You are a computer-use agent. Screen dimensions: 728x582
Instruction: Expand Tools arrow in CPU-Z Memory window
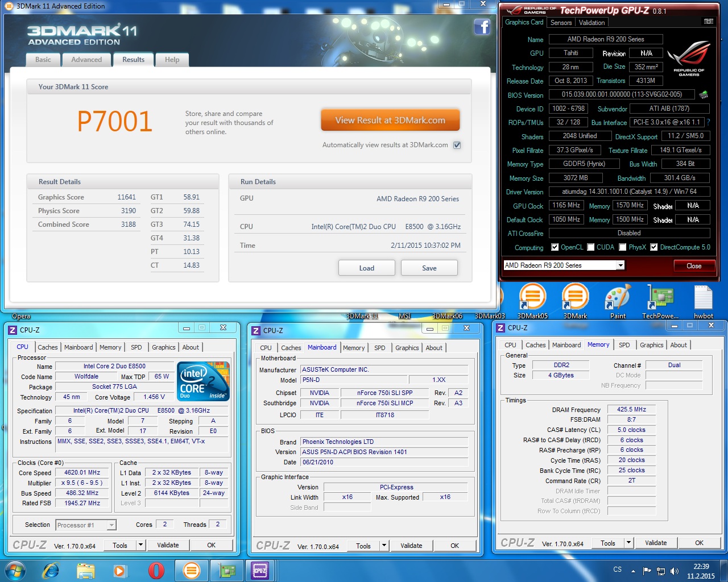(x=628, y=543)
